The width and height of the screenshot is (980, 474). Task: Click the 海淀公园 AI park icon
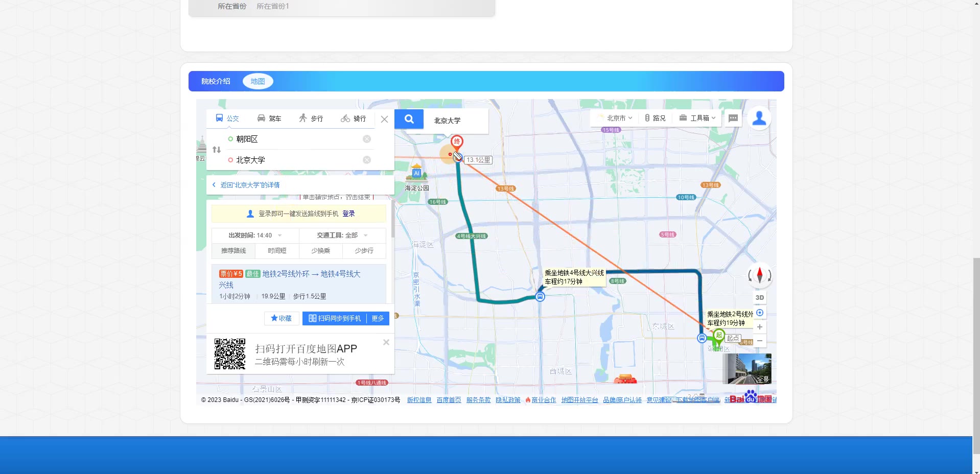pos(417,173)
